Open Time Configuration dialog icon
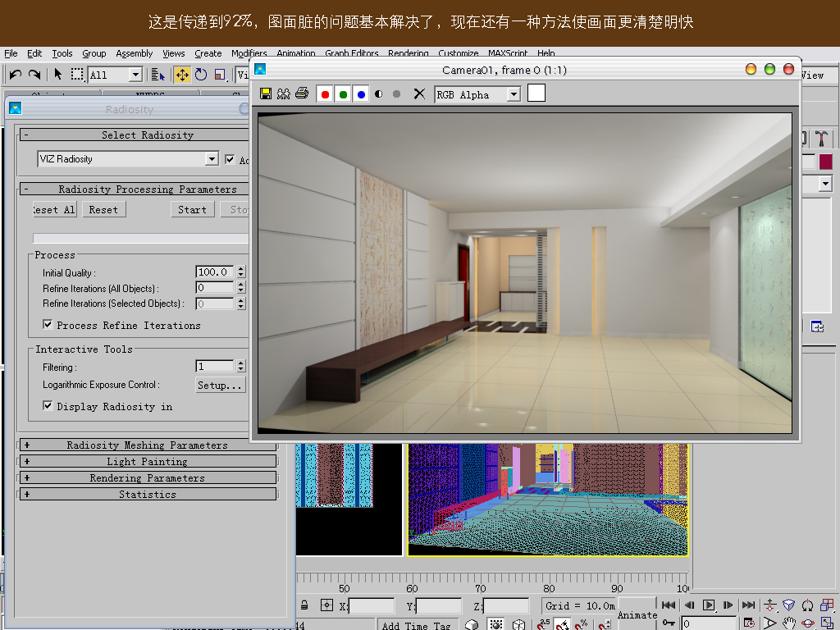 pyautogui.click(x=750, y=623)
